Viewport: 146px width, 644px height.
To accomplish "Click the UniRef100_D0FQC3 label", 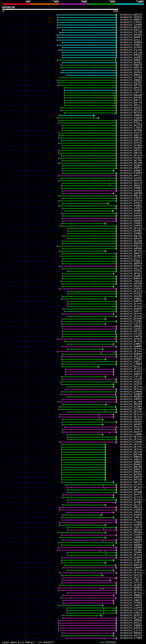I will pyautogui.click(x=131, y=203).
